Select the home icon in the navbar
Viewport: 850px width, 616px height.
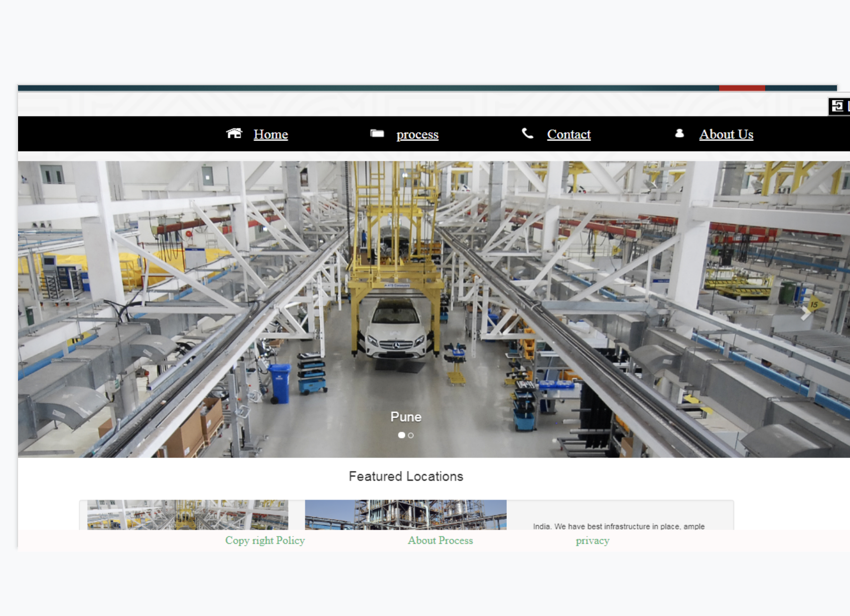pos(234,133)
